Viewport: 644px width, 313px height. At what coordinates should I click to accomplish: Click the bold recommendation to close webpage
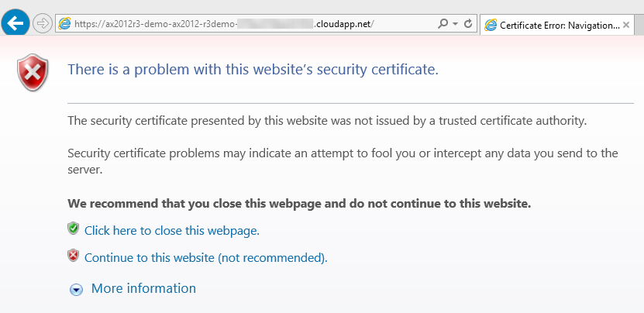(299, 204)
